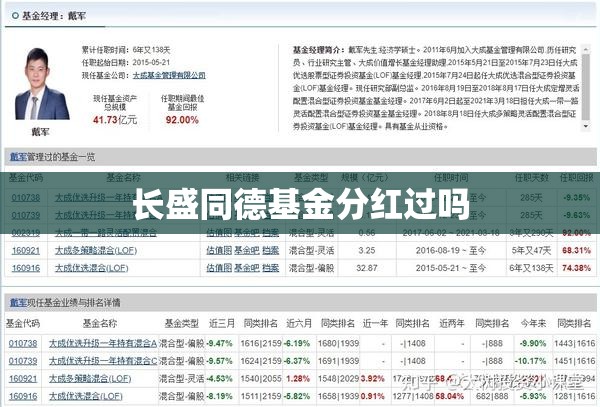Open fund code 160916 in the performance ranking table
The width and height of the screenshot is (600, 407).
coord(23,396)
